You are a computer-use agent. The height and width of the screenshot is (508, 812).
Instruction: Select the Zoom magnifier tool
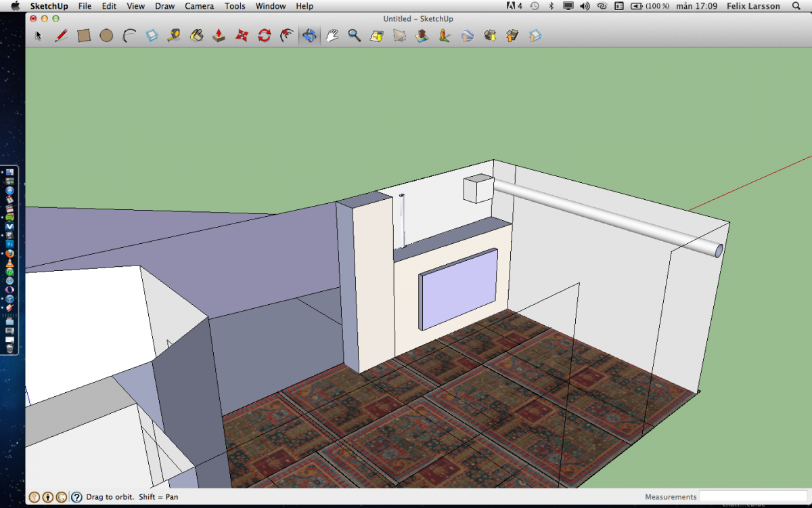[354, 36]
